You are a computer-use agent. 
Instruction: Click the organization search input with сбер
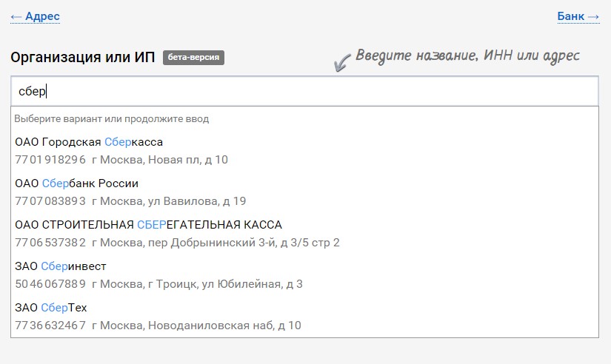click(x=304, y=91)
